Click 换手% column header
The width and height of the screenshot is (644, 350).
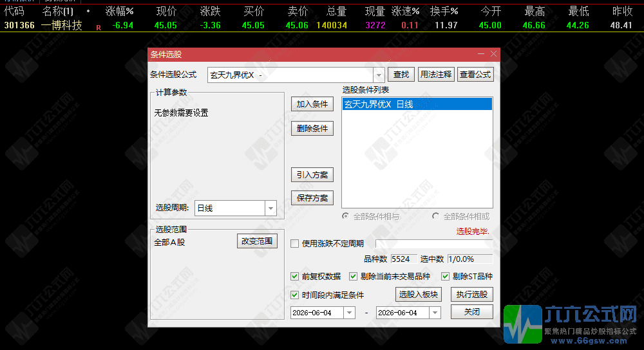tap(444, 11)
